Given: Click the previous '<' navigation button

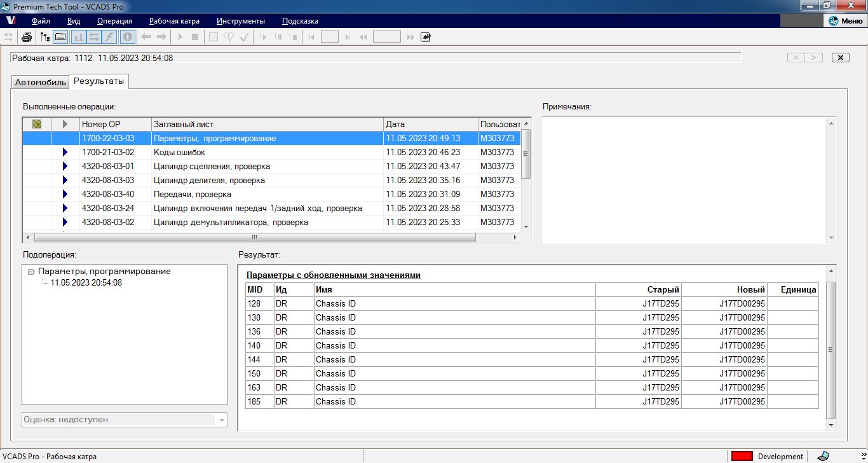Looking at the screenshot, I should coord(796,58).
